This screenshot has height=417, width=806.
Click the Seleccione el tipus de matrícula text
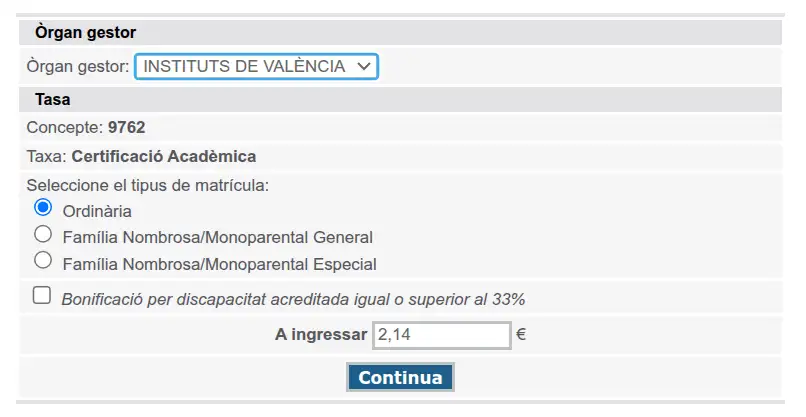click(x=148, y=185)
